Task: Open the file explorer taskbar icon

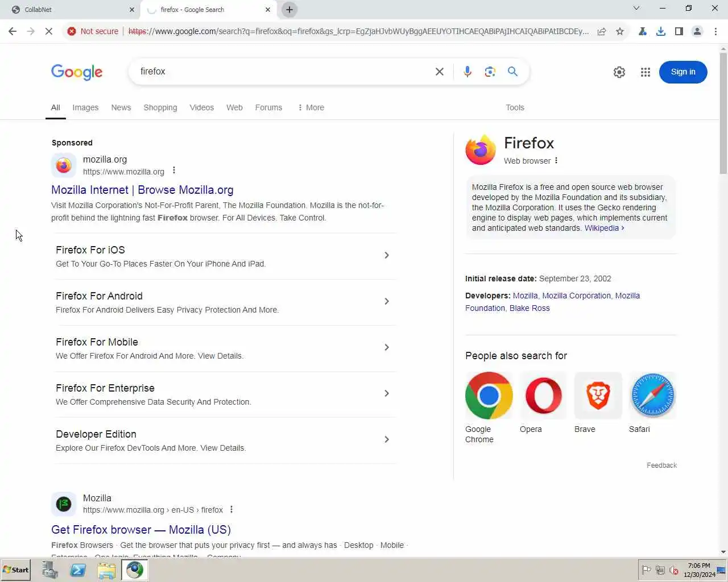Action: (106, 570)
